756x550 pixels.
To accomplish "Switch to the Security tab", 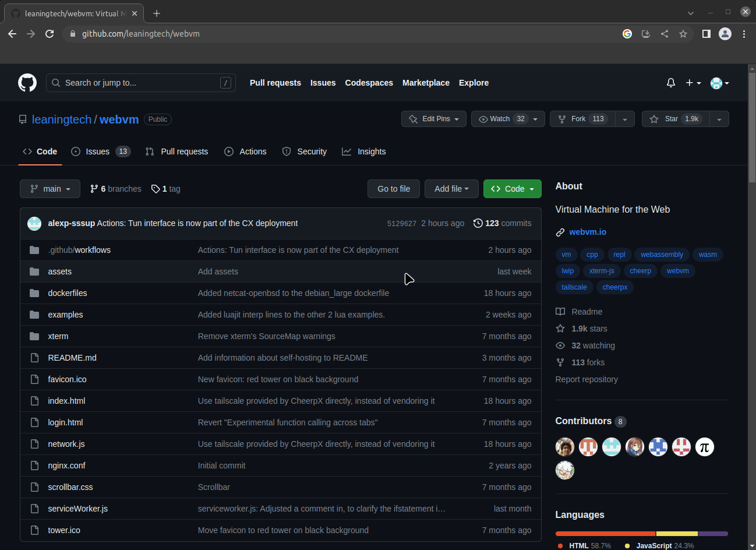I will coord(305,151).
